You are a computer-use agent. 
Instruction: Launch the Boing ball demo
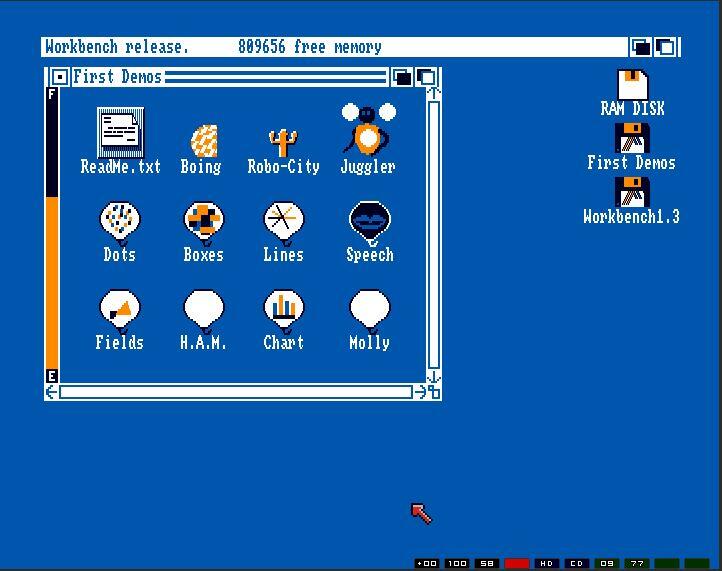click(x=204, y=141)
